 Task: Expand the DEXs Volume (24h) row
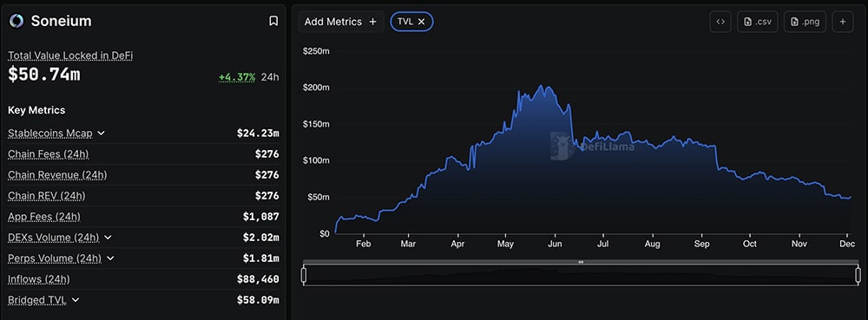(108, 237)
